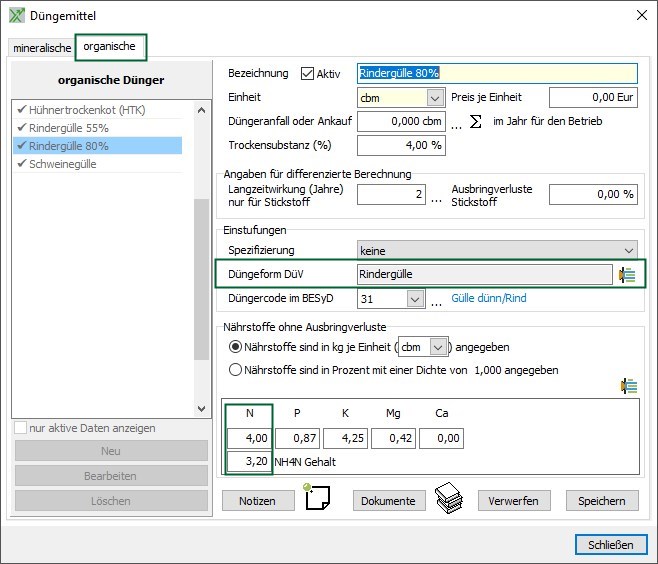Image resolution: width=658 pixels, height=564 pixels.
Task: Select nutrients in kg je Einheit option
Action: click(236, 347)
